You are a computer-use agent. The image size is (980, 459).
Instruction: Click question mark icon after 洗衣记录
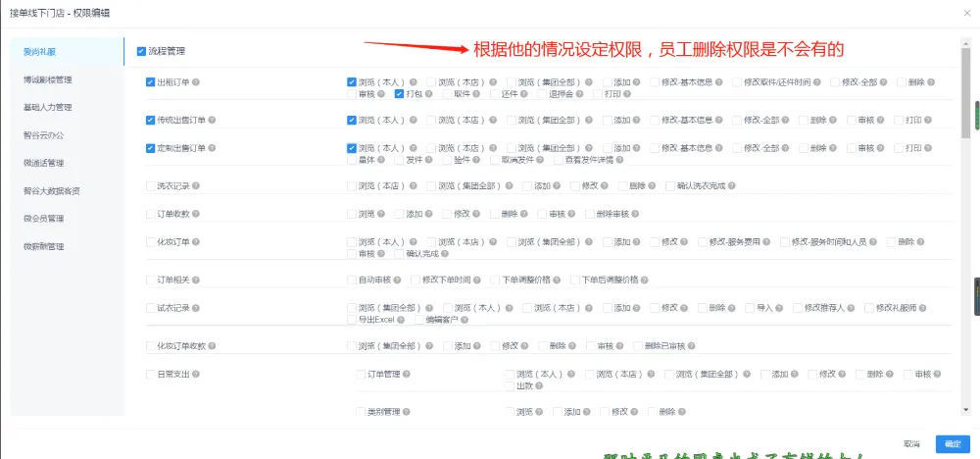point(198,185)
